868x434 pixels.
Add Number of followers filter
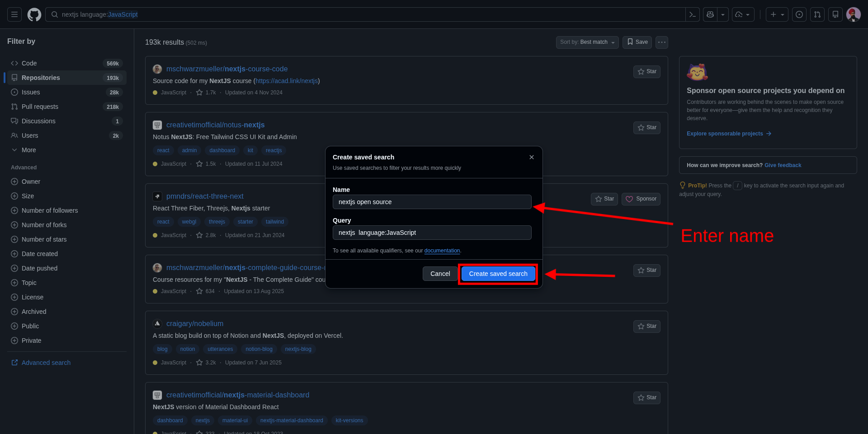[x=67, y=210]
